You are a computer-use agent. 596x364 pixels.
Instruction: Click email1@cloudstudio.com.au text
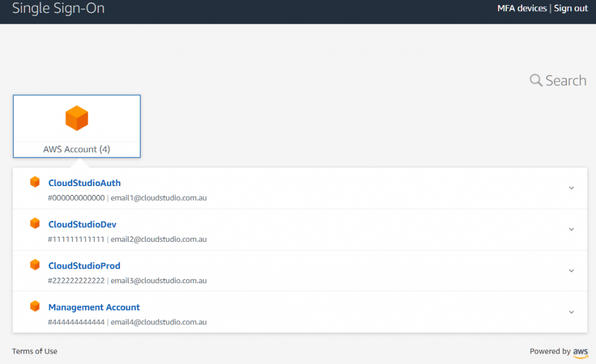(x=158, y=198)
